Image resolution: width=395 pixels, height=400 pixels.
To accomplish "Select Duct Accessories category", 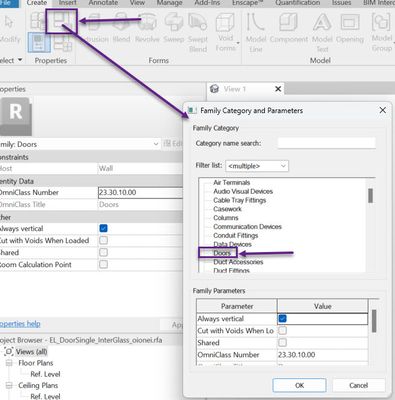I will (x=238, y=262).
